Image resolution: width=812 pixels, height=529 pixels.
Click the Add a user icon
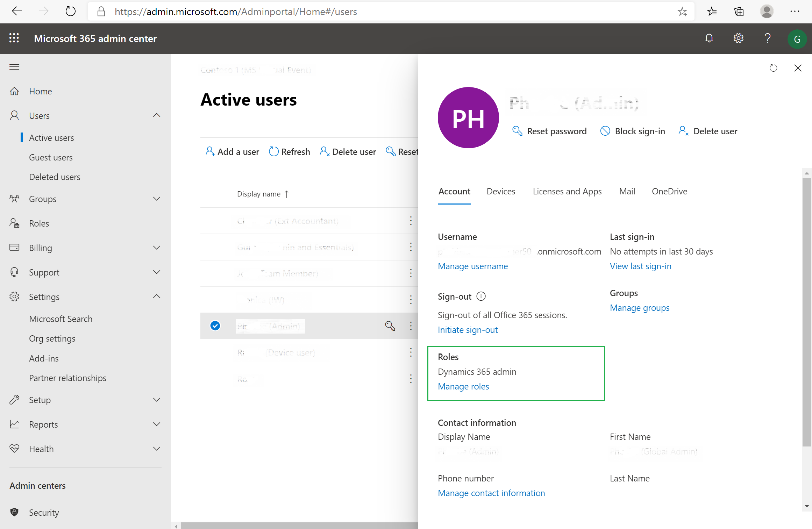(x=209, y=151)
